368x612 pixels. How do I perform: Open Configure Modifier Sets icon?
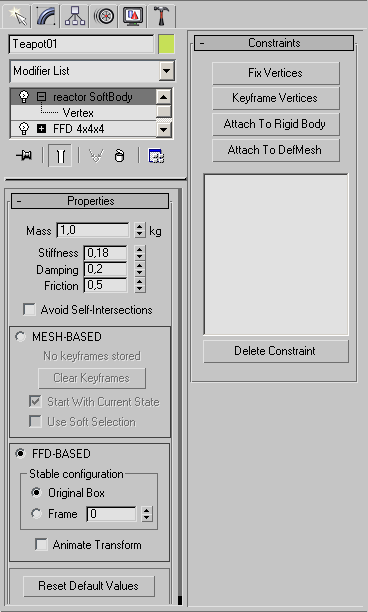[x=156, y=156]
